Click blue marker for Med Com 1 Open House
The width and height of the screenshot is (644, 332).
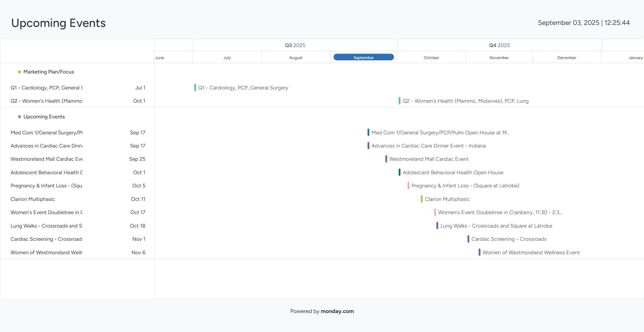click(368, 132)
